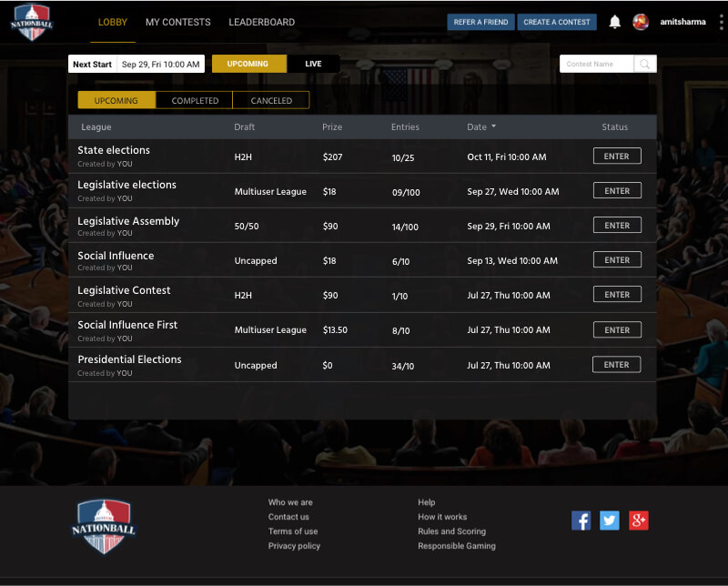Open the notifications bell
Image resolution: width=728 pixels, height=586 pixels.
(x=615, y=22)
